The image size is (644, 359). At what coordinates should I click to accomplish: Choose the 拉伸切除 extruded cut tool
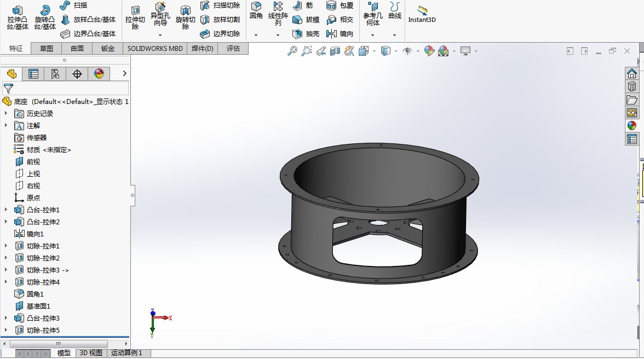pyautogui.click(x=135, y=18)
